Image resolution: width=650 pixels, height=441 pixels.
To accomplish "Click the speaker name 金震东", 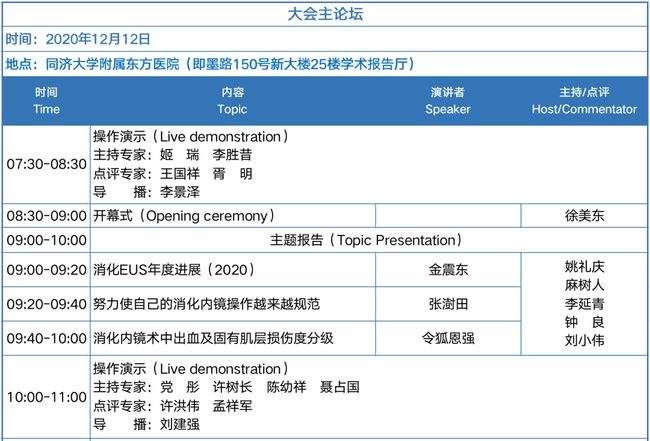I will click(x=448, y=270).
